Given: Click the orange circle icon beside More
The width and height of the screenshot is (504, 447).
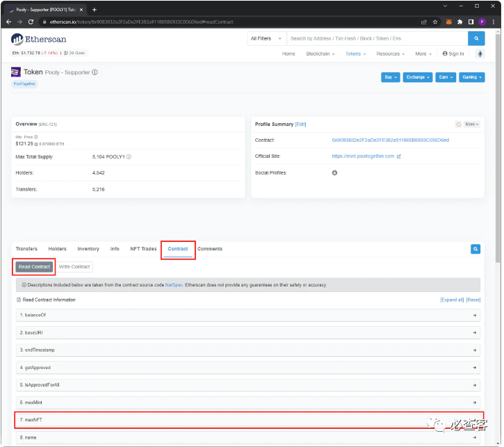Looking at the screenshot, I should coord(458,124).
